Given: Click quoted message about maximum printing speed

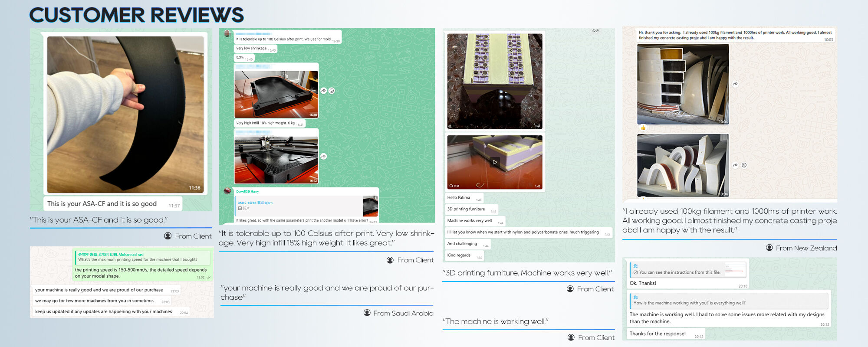Looking at the screenshot, I should [142, 258].
